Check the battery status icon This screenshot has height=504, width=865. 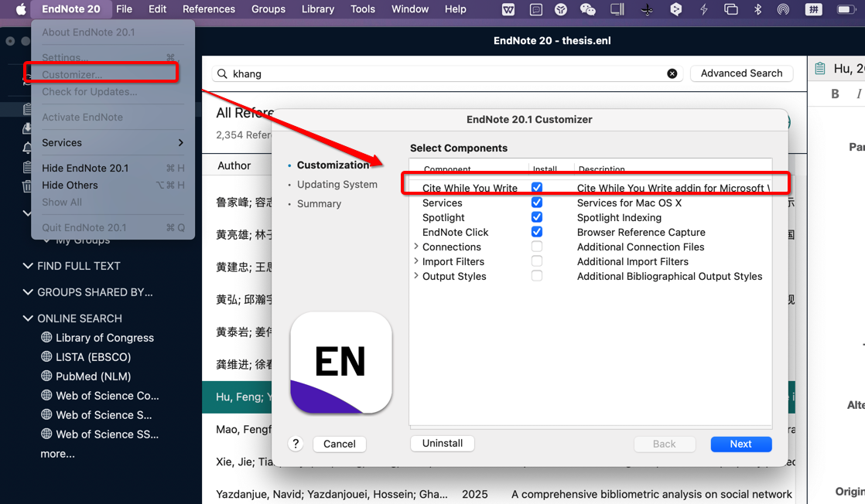pos(845,9)
